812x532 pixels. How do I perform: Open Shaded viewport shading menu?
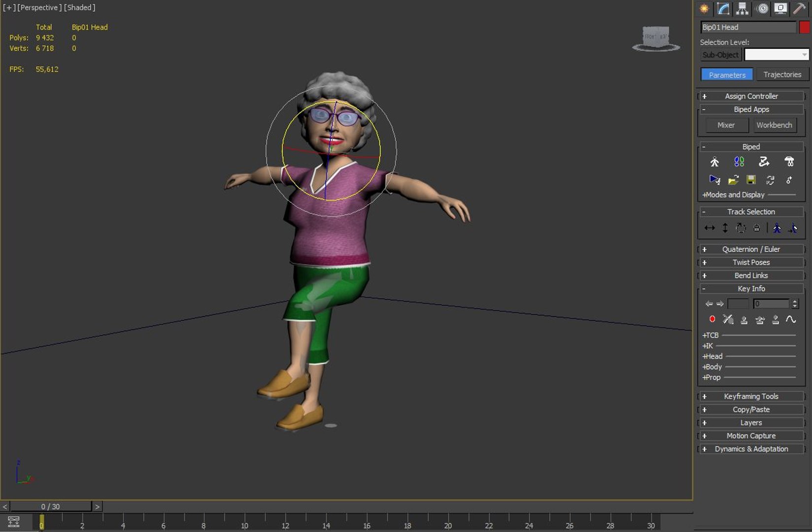(79, 7)
